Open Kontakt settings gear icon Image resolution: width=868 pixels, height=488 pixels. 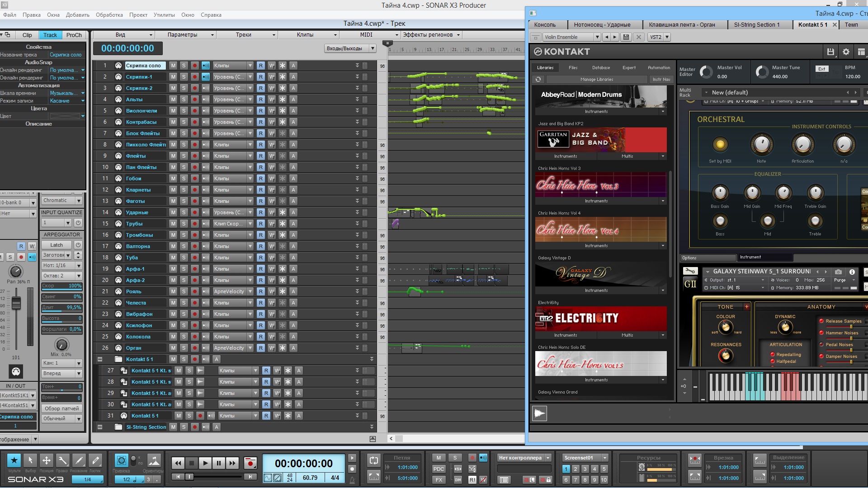click(x=846, y=52)
